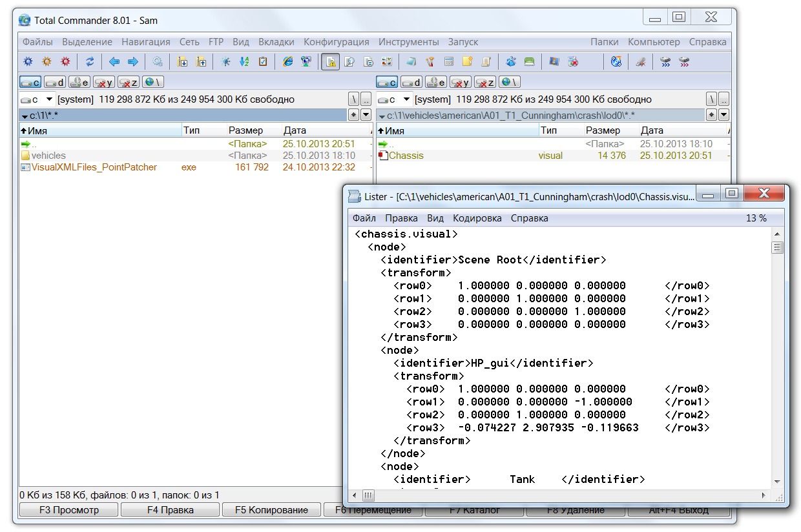Open the Internet Explorer toolbar icon
Screen dimensions: 801x532
coord(288,62)
